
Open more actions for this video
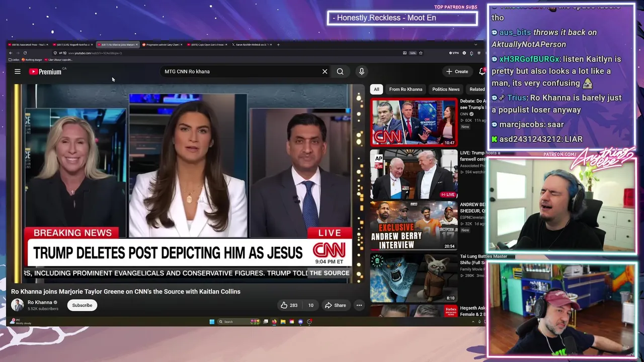tap(359, 305)
